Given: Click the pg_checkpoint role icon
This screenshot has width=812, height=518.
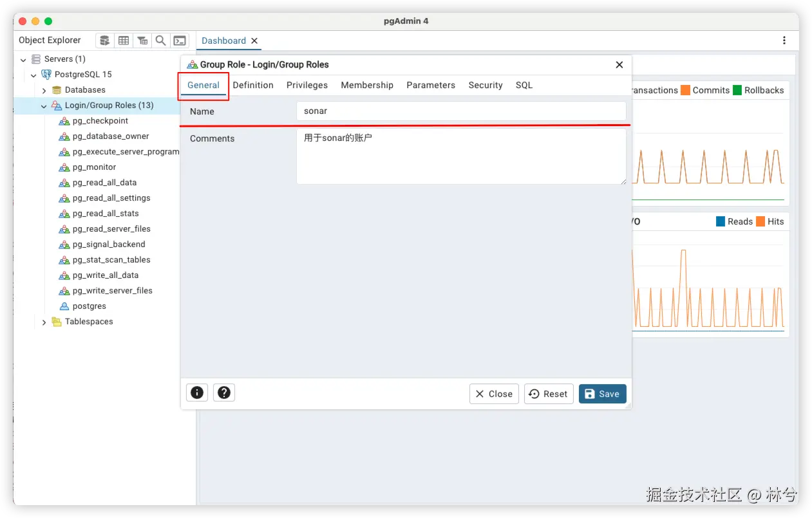Looking at the screenshot, I should pyautogui.click(x=64, y=121).
